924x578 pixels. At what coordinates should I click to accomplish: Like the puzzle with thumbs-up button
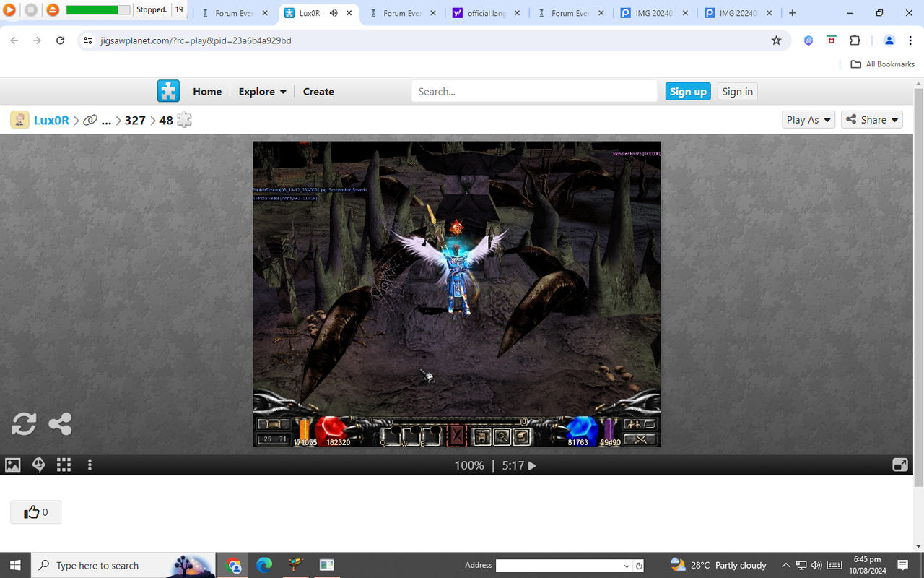35,512
